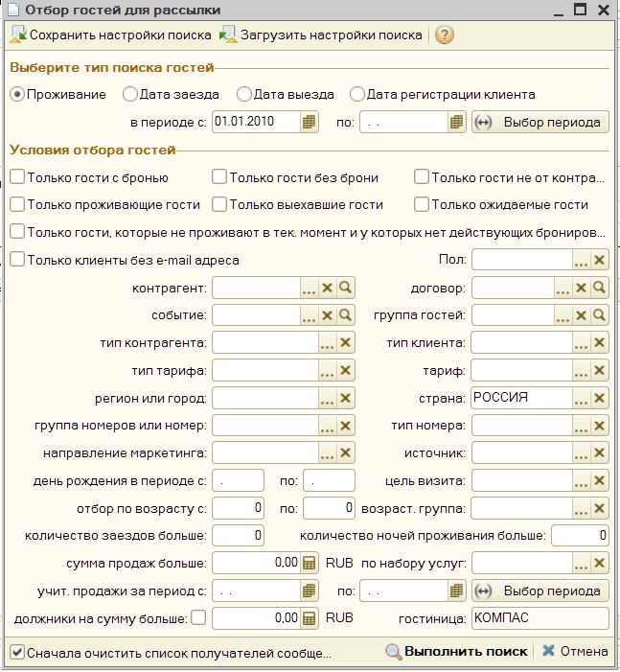Select the Дата выезда radio option

243,94
